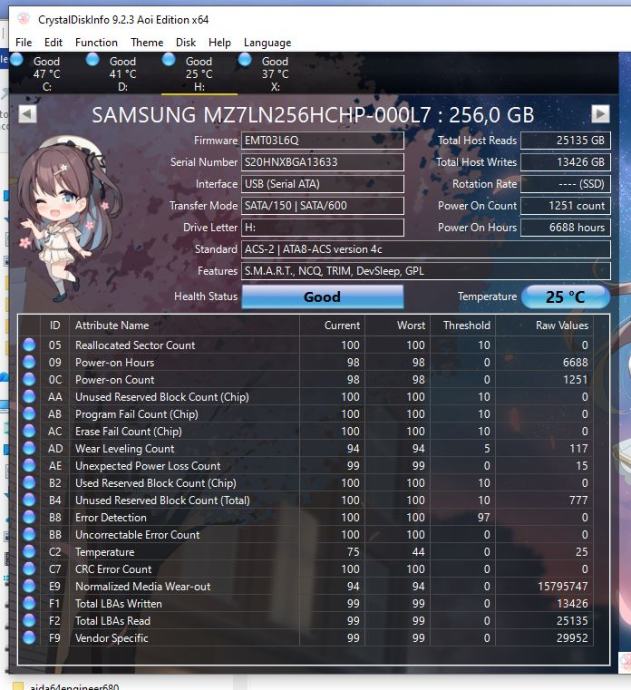Click status orb for Error Detection

[29, 517]
